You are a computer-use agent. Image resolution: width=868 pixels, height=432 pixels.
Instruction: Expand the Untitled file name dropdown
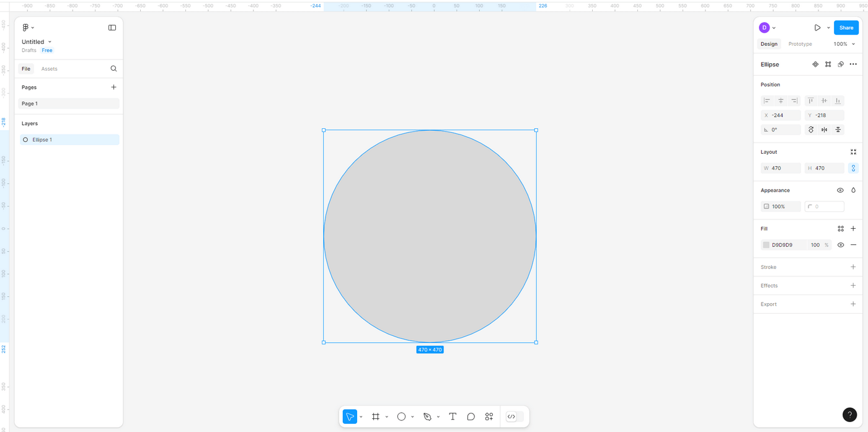(x=50, y=42)
